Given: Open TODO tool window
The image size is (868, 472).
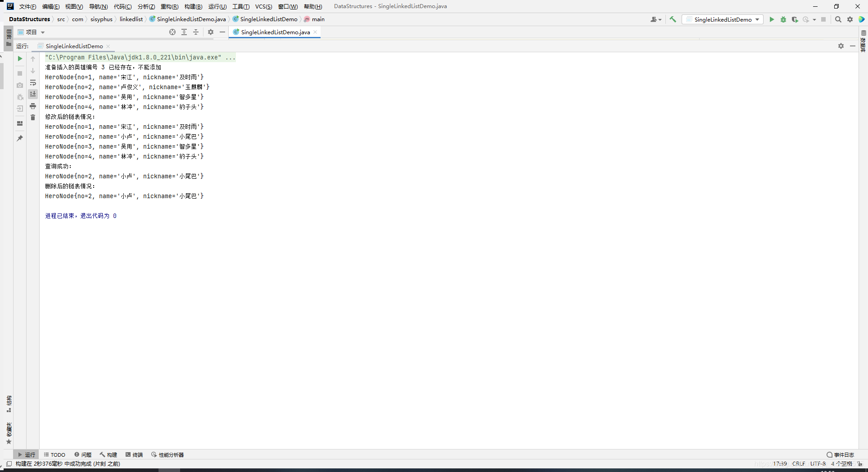Looking at the screenshot, I should (54, 454).
